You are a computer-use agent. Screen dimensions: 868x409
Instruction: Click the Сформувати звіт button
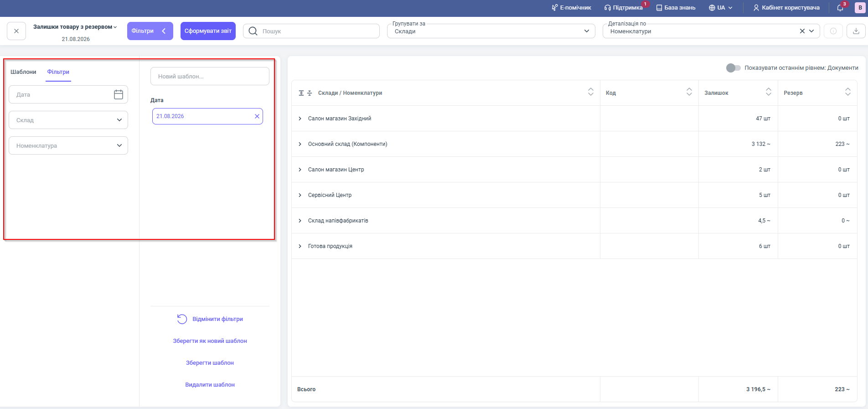pos(208,31)
